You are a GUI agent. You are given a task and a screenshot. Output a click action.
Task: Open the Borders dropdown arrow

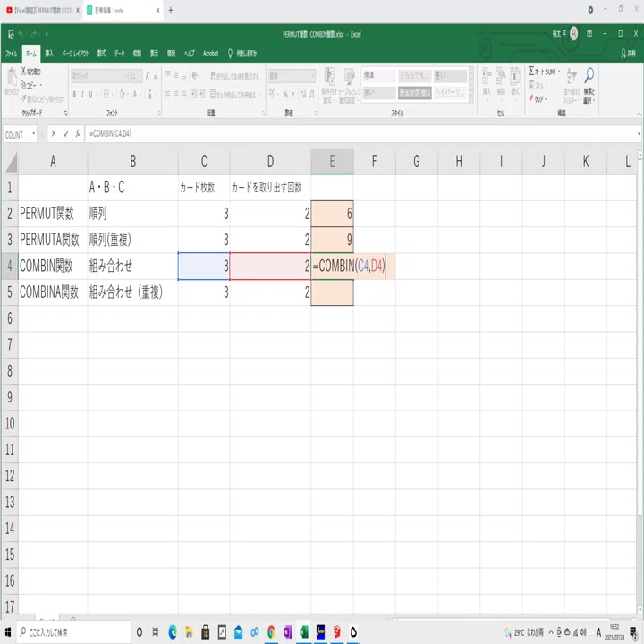tap(112, 95)
